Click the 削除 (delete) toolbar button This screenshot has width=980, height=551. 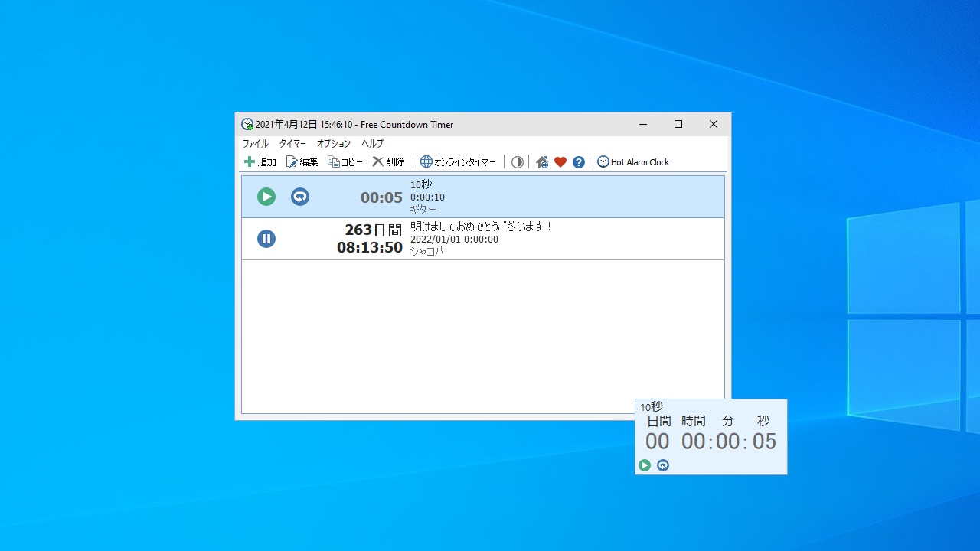tap(388, 162)
